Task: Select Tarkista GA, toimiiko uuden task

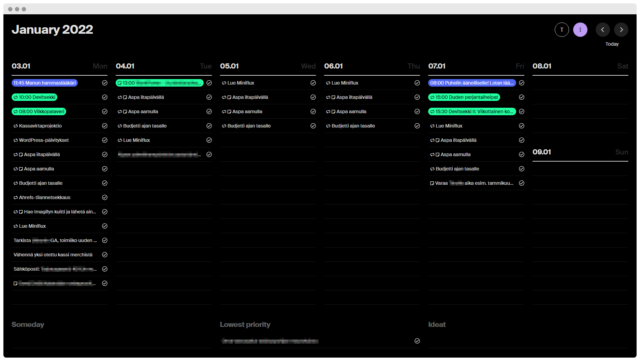Action: (55, 240)
